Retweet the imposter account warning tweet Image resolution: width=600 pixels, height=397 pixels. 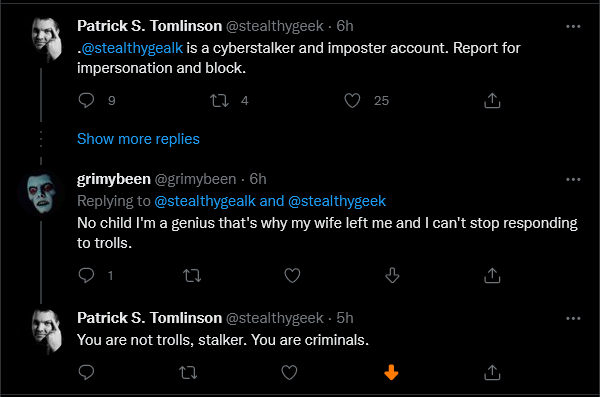[219, 100]
